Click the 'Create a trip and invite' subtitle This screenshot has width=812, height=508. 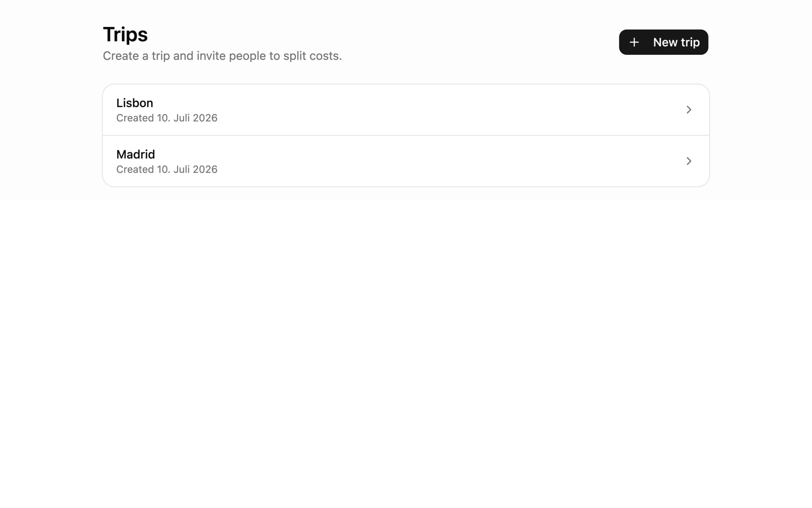click(x=222, y=56)
